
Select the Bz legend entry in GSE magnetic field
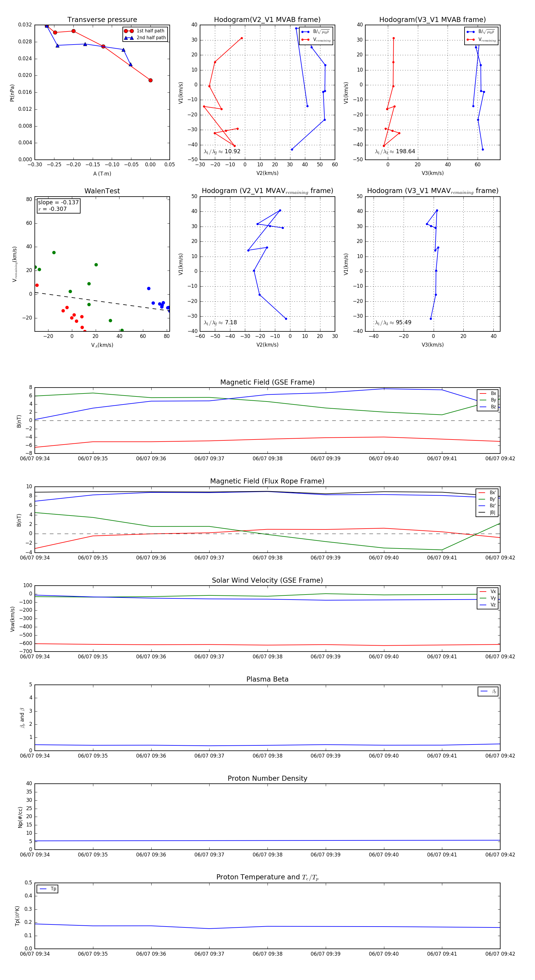(488, 407)
